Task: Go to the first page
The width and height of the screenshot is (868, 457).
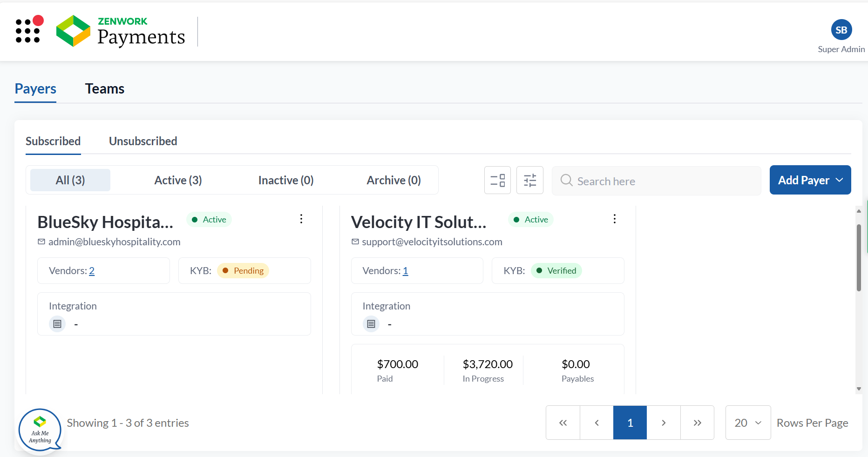Action: point(563,423)
